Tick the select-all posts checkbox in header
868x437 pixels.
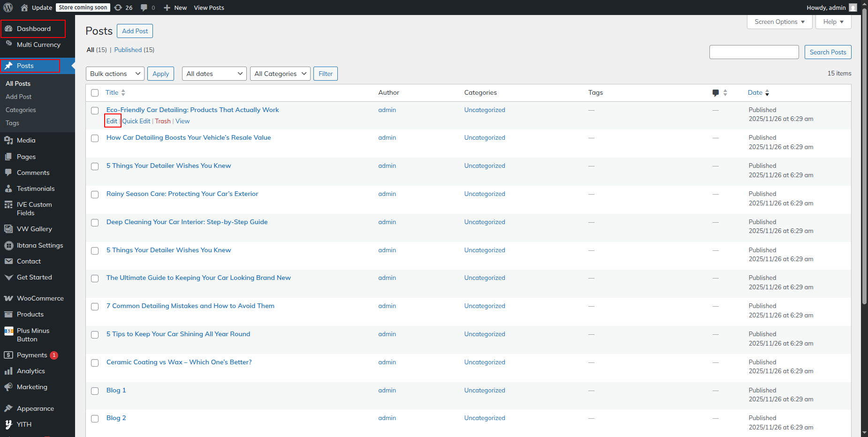click(95, 93)
